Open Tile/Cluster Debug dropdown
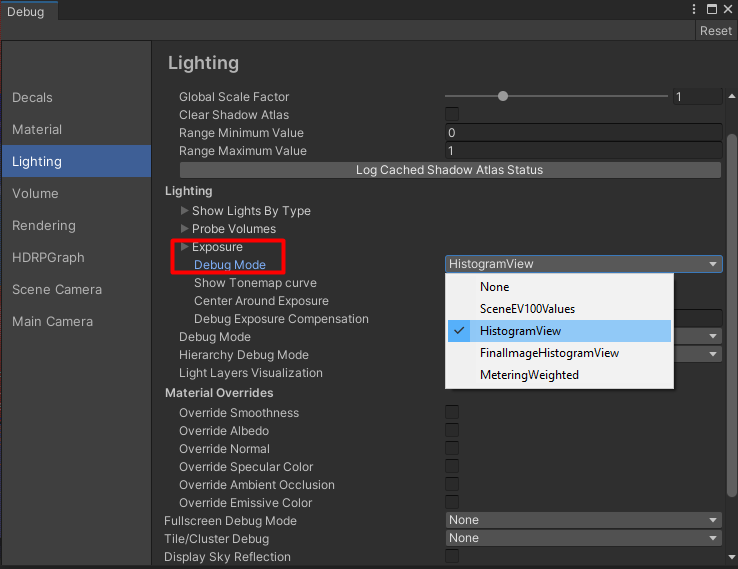This screenshot has height=569, width=738. [x=584, y=538]
